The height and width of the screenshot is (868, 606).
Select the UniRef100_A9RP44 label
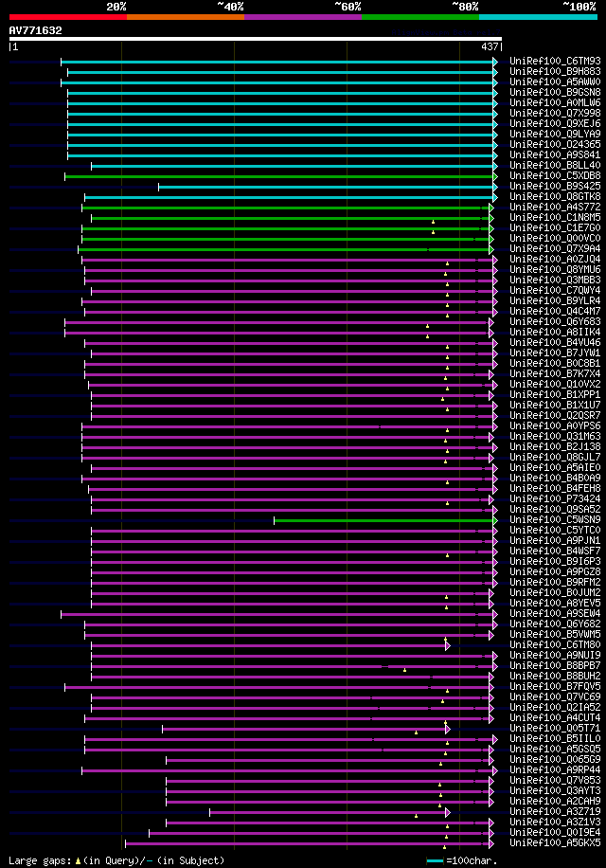click(555, 770)
